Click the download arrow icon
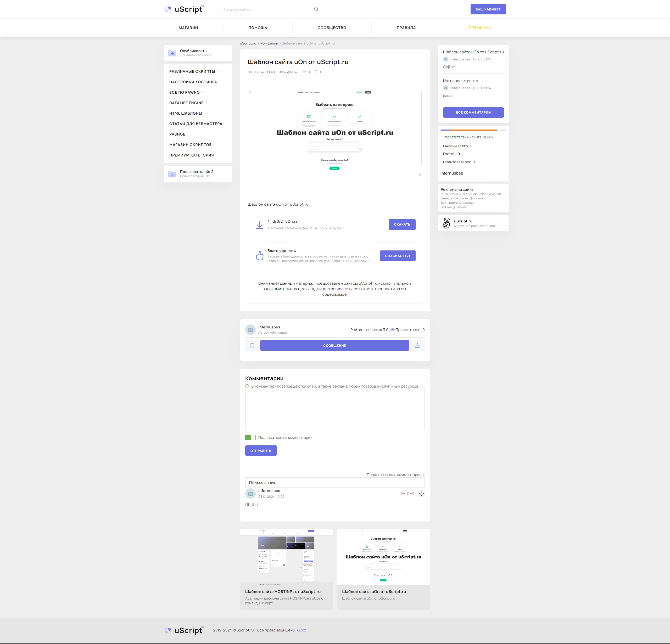The image size is (670, 644). coord(259,225)
